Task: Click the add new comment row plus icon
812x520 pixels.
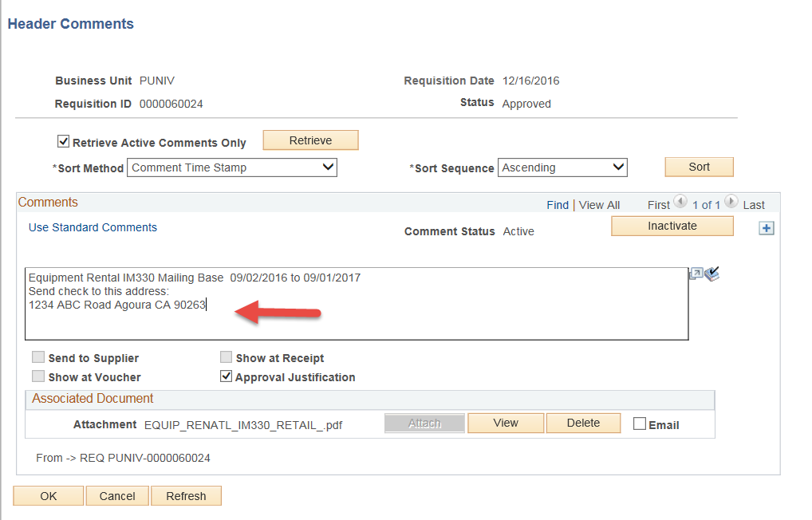Action: click(x=767, y=229)
